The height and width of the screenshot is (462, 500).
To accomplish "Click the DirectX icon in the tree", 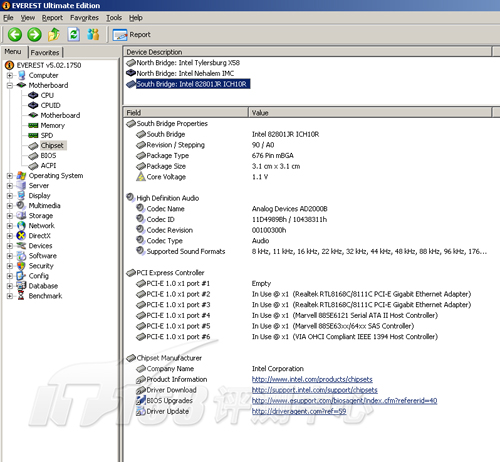I will (21, 236).
